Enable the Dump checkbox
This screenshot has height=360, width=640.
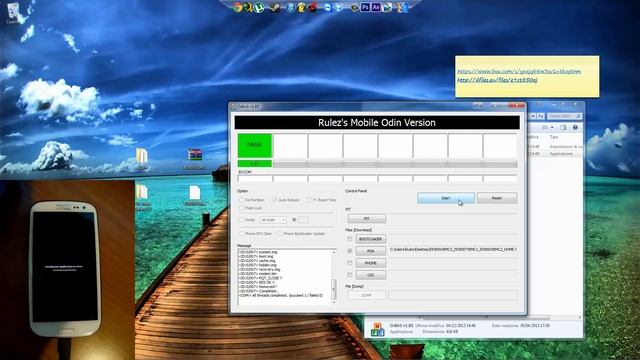coord(241,220)
